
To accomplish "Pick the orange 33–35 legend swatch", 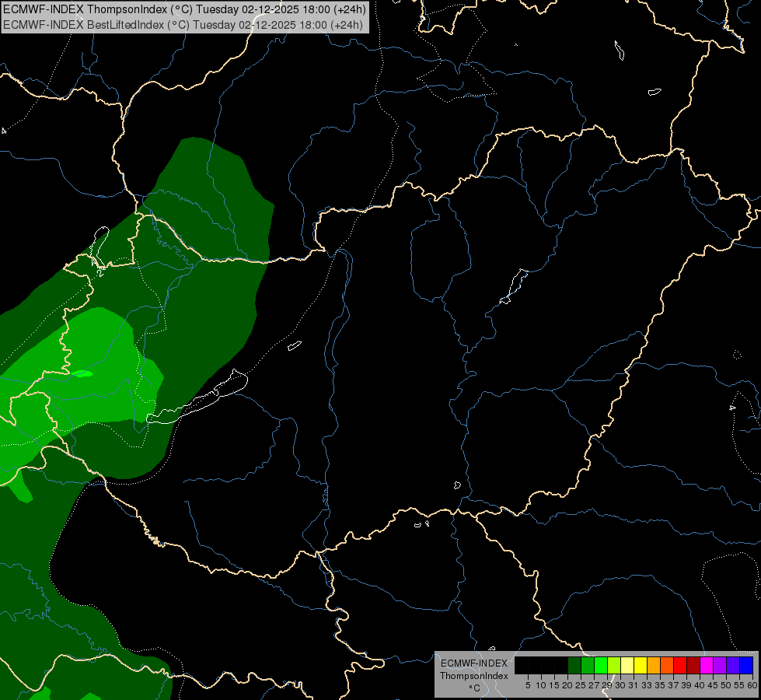I will tap(654, 665).
